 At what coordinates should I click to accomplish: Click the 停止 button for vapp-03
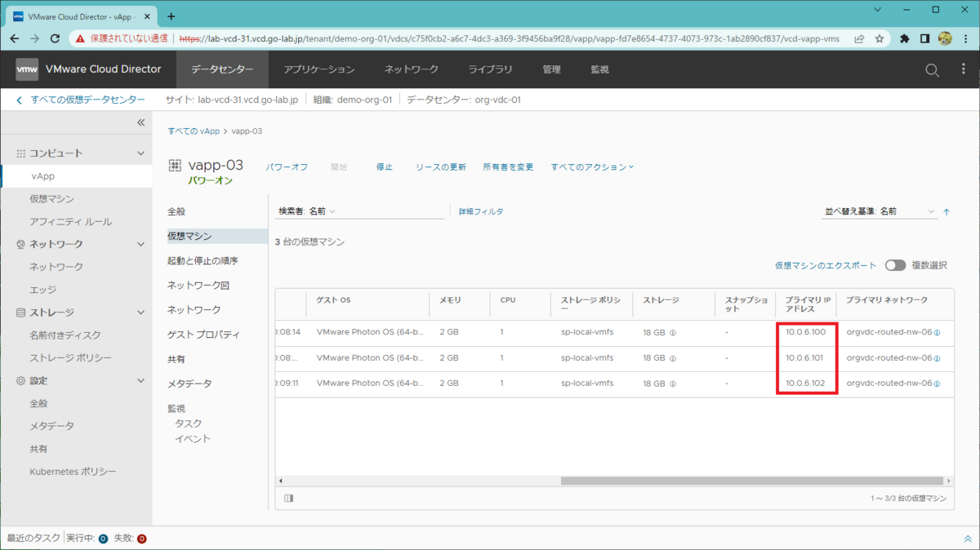tap(384, 166)
